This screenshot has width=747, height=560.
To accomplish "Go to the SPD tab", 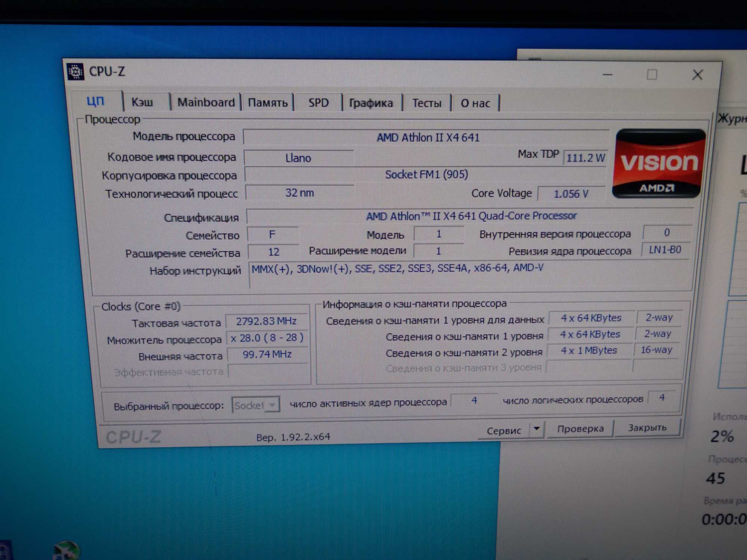I will pos(319,103).
